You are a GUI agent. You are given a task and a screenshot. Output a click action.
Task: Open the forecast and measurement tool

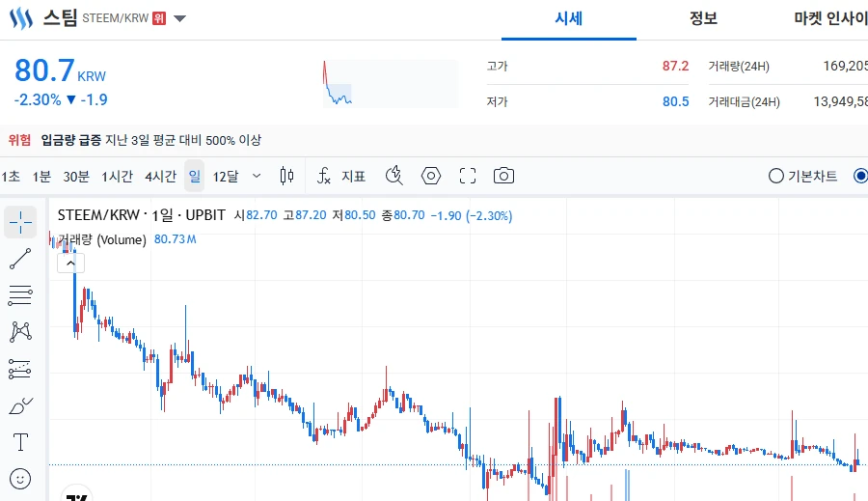pyautogui.click(x=20, y=369)
